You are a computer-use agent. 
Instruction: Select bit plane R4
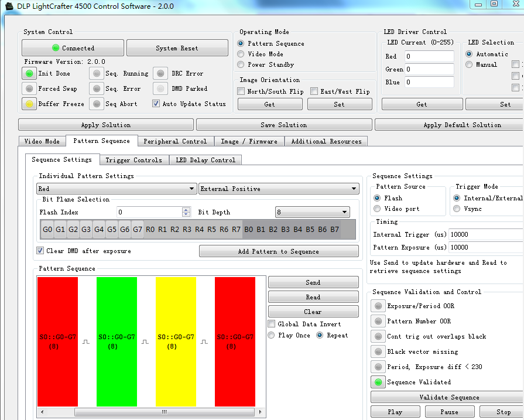pos(199,230)
